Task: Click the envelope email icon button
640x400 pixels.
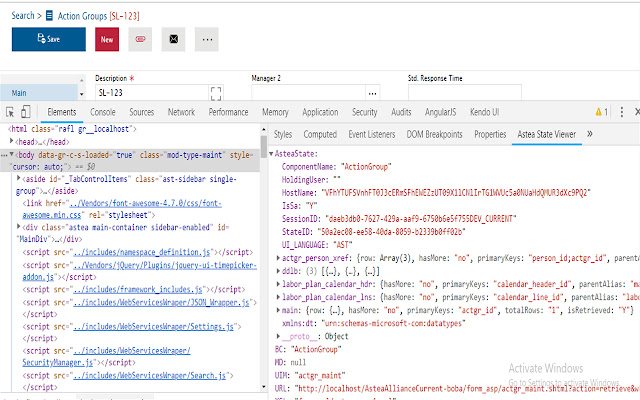Action: pos(173,39)
